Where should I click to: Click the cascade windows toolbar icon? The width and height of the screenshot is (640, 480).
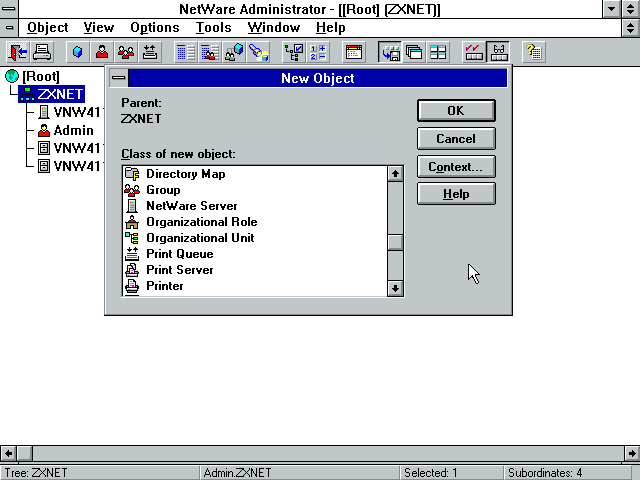pos(414,52)
